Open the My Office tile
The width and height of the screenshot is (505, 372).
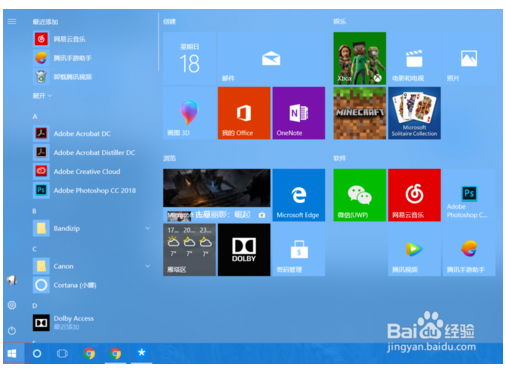tap(244, 113)
